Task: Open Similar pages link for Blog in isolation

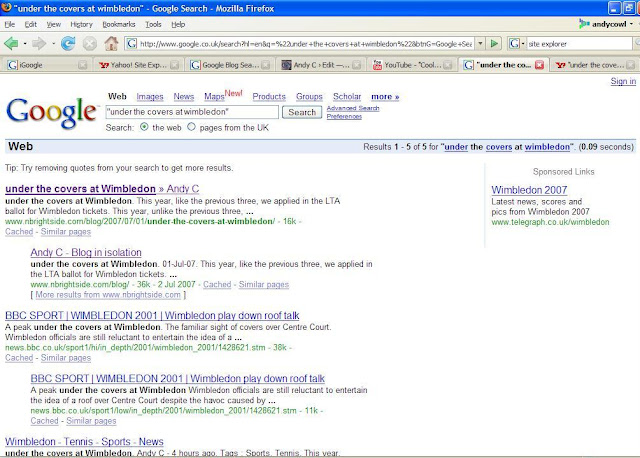Action: coord(264,285)
